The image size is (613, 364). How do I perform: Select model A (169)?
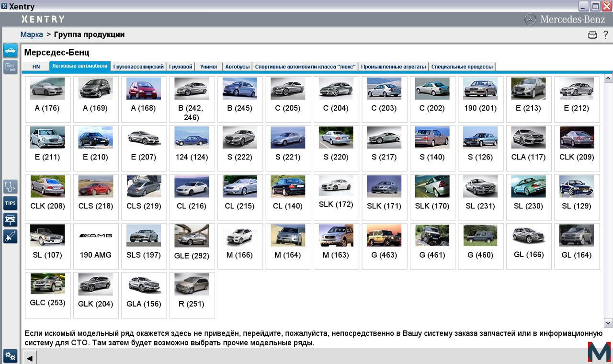click(96, 99)
